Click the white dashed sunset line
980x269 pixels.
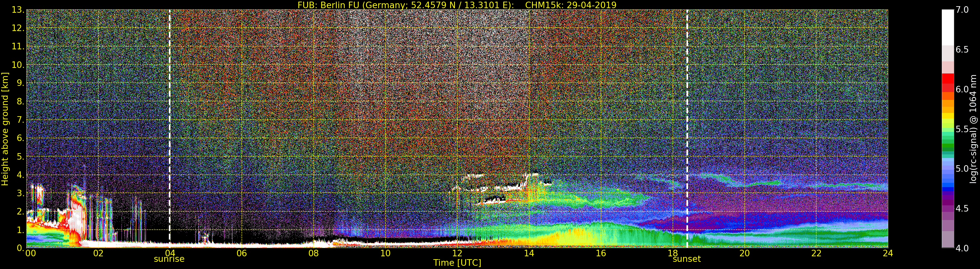687,129
